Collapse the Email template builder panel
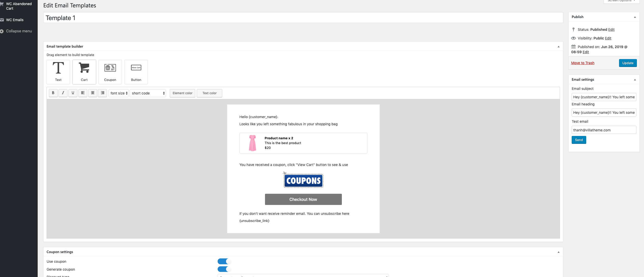The height and width of the screenshot is (277, 644). coord(558,46)
